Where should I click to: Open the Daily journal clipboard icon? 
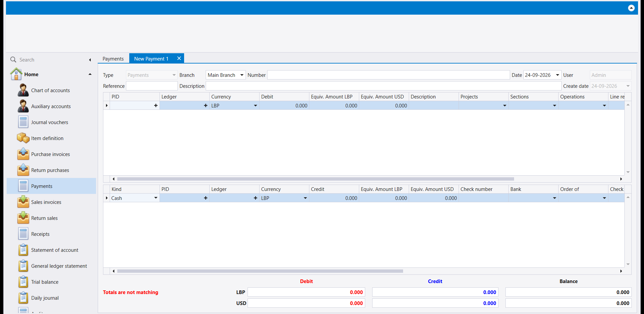23,298
